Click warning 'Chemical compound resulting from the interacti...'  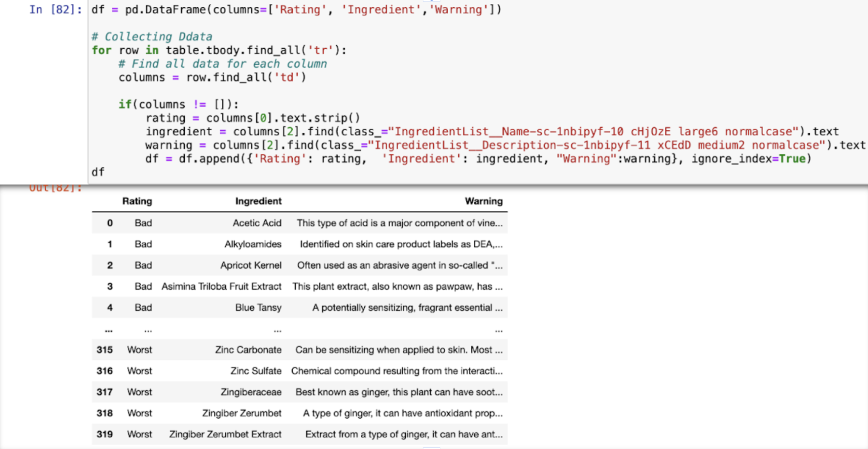tap(397, 371)
